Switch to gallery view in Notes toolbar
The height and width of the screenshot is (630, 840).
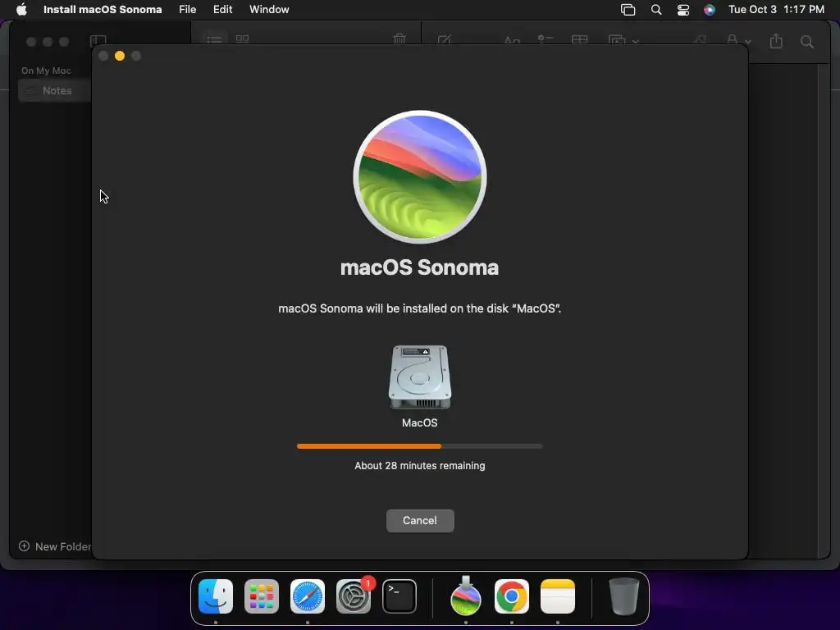[243, 39]
